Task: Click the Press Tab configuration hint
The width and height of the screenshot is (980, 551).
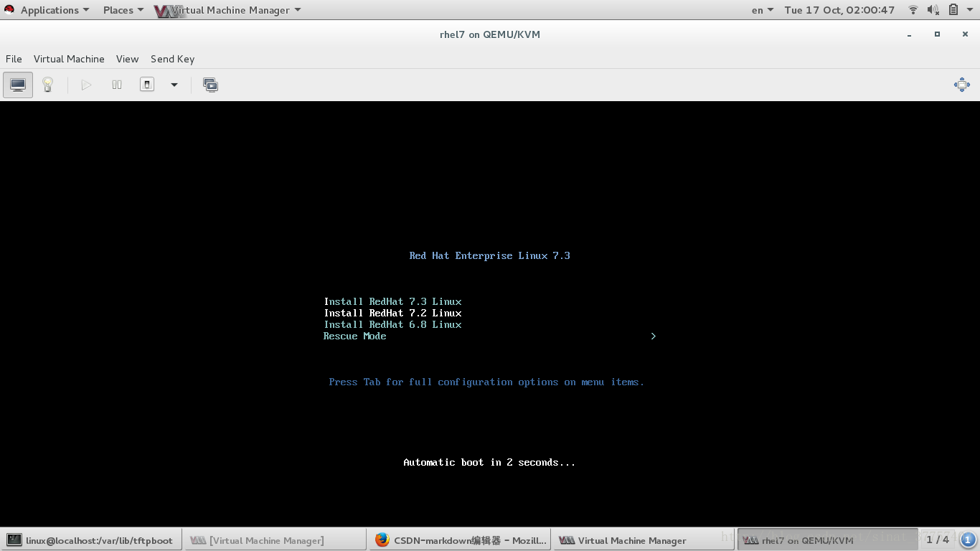Action: (486, 382)
